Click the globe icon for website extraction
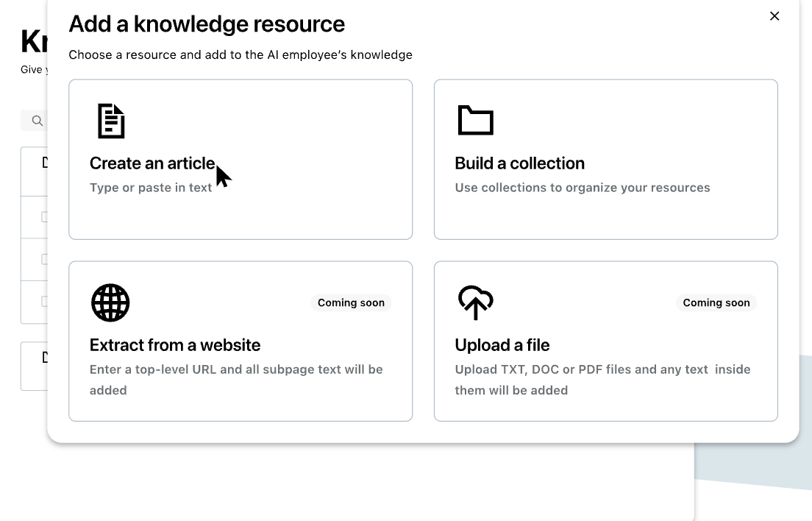 click(110, 302)
